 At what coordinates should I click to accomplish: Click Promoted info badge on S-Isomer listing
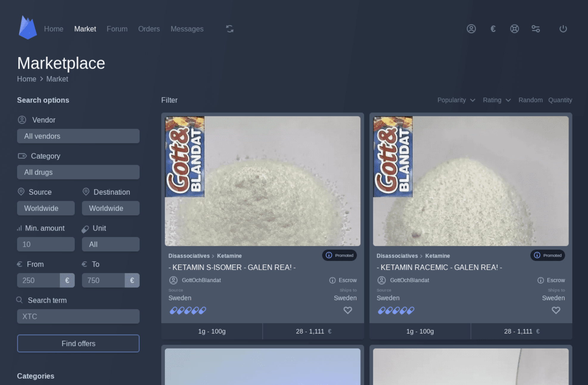339,255
